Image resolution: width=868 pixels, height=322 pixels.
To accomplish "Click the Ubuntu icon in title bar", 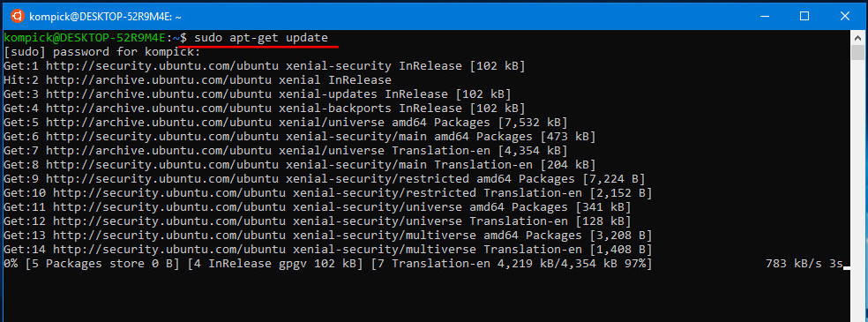I will pyautogui.click(x=17, y=16).
